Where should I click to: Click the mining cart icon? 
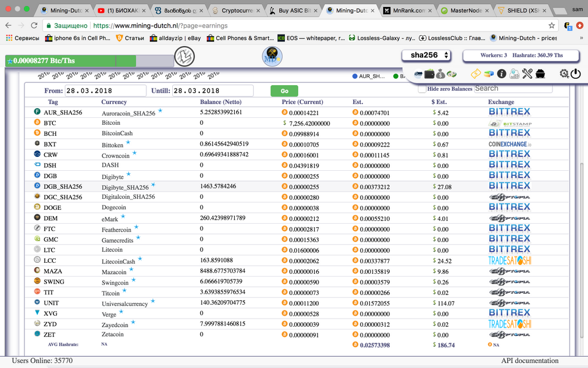pos(540,74)
